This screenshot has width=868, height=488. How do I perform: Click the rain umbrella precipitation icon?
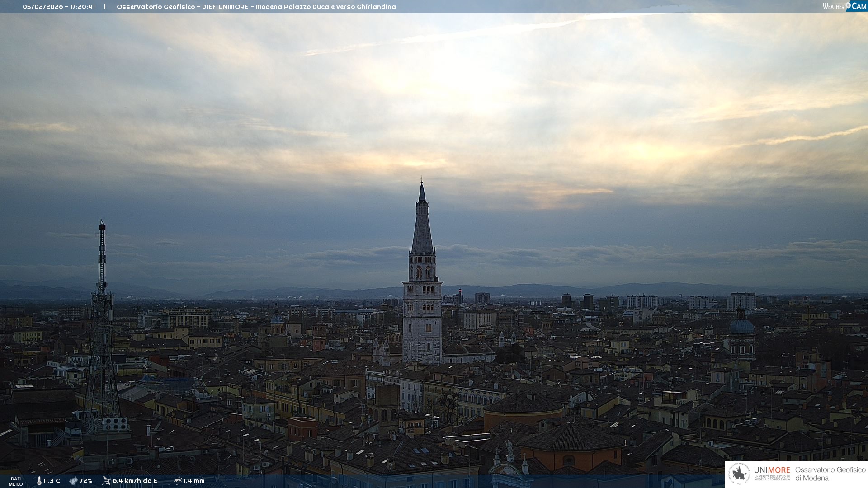[178, 481]
